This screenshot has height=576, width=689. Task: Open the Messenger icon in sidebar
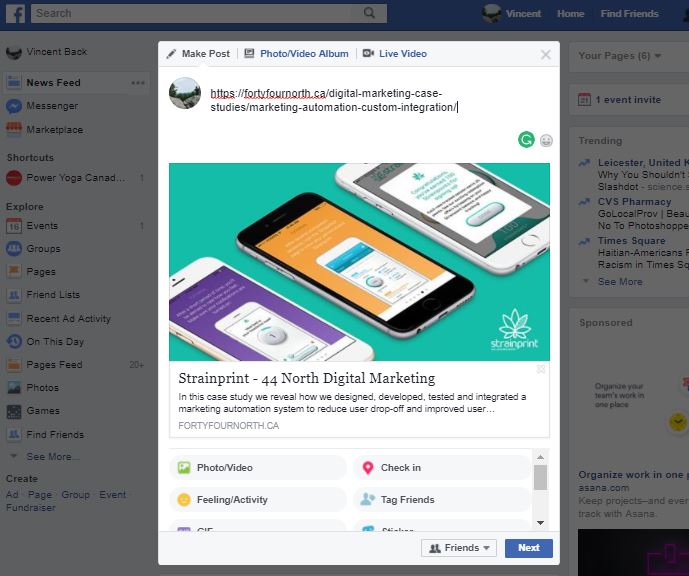[x=14, y=106]
